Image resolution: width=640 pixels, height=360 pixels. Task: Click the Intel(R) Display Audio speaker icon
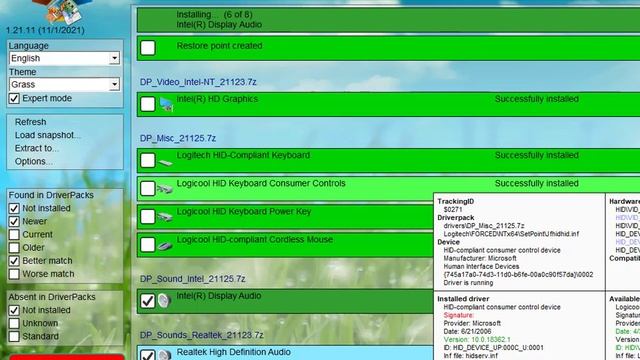pos(164,301)
